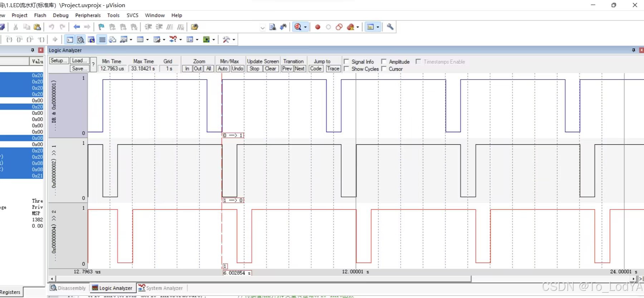Viewport: 644px width, 298px height.
Task: Click the Kill All Breakpoints icon
Action: (350, 27)
